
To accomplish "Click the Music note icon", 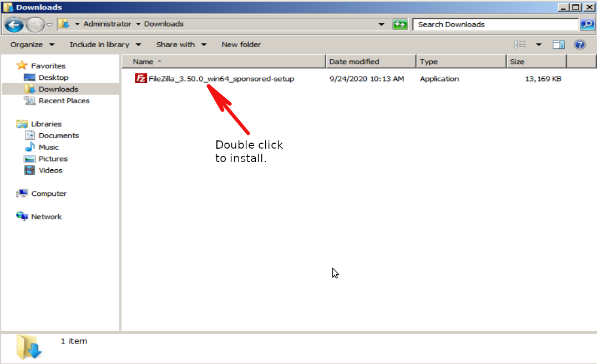I will click(x=30, y=146).
